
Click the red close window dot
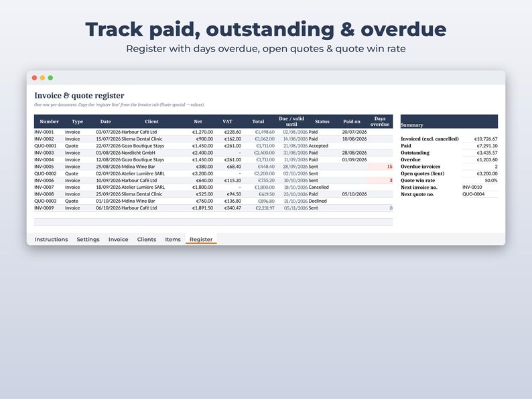(34, 78)
